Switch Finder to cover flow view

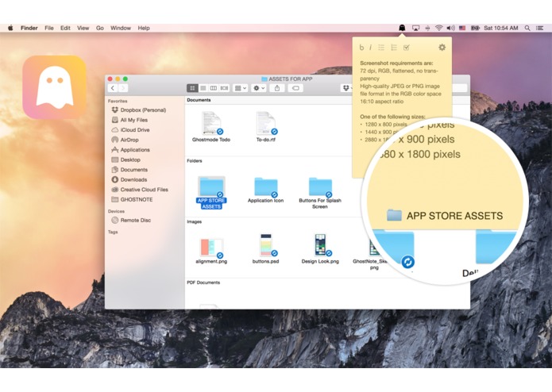224,88
